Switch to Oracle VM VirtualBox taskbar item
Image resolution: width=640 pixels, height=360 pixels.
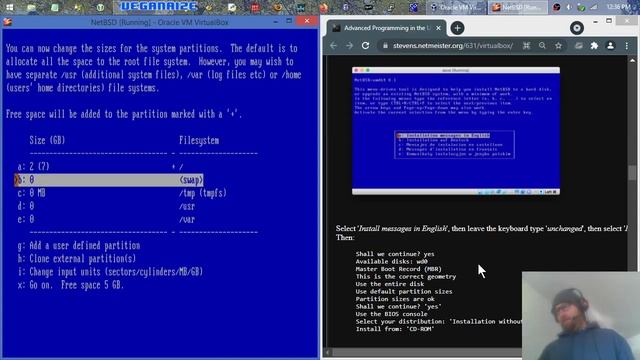point(456,7)
